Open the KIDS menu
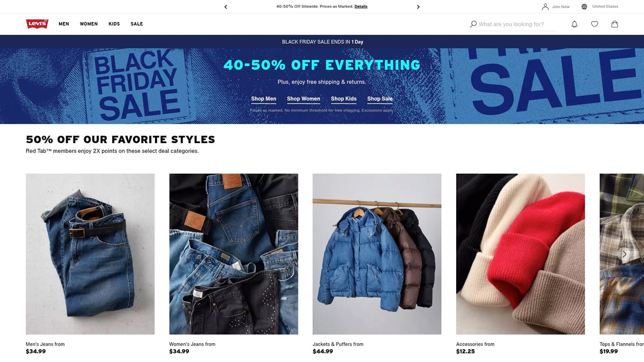 coord(114,24)
